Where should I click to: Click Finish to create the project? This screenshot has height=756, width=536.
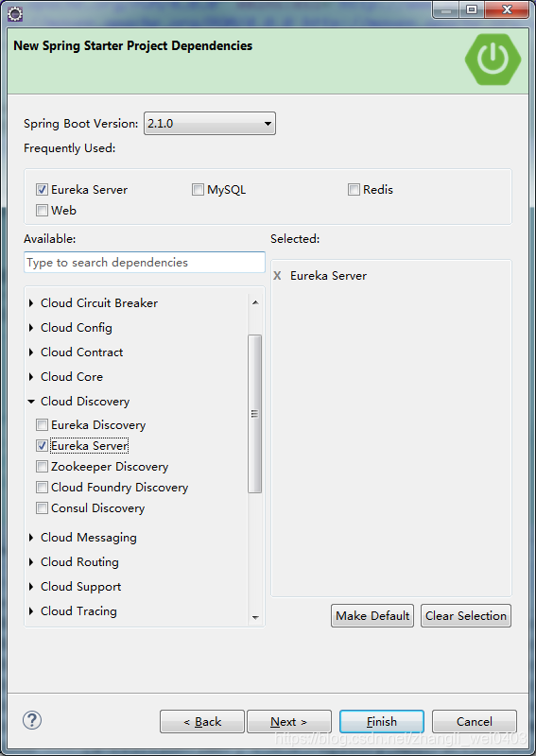click(x=382, y=721)
